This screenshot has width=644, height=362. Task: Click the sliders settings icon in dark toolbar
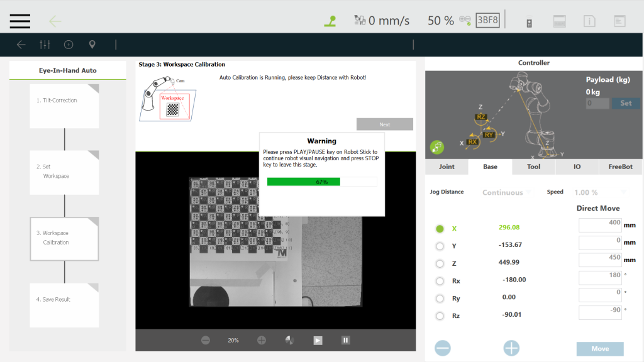[x=45, y=45]
